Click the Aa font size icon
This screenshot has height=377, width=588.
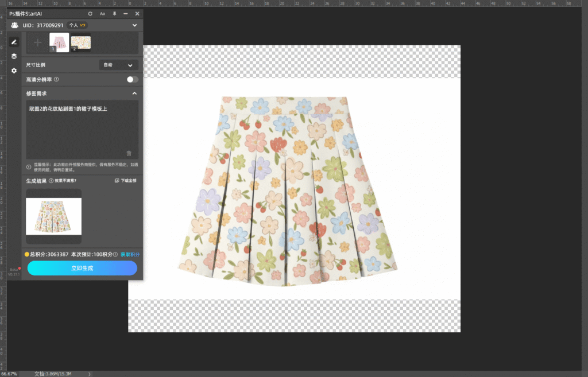click(102, 13)
